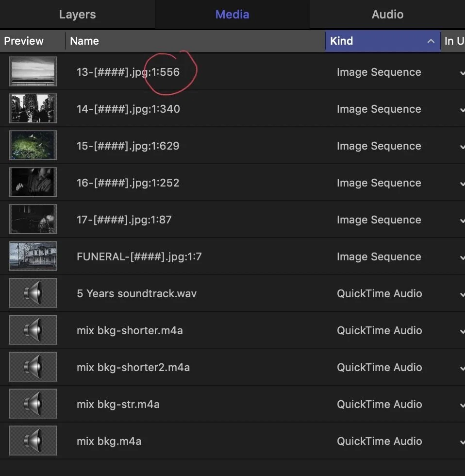The image size is (465, 476).
Task: Select thumbnail of 15-[####].jpg sequence
Action: 33,145
